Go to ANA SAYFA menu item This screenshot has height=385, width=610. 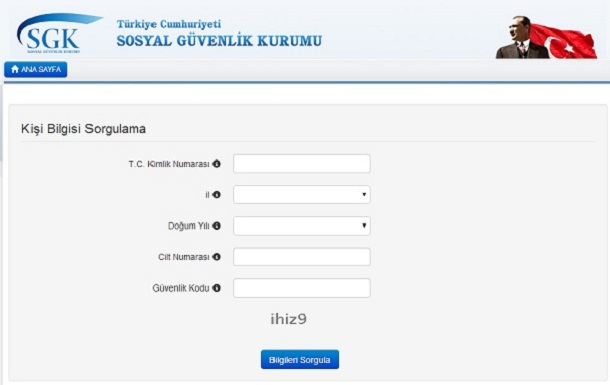36,69
